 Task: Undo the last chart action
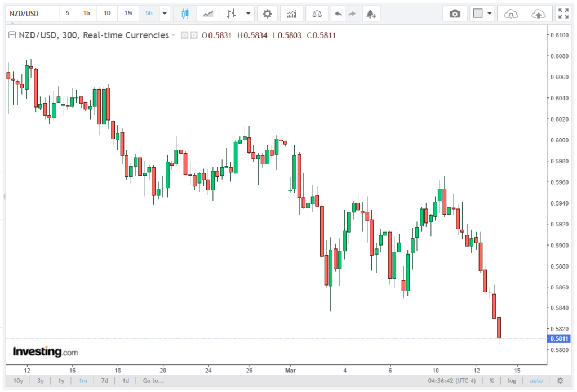coord(338,13)
